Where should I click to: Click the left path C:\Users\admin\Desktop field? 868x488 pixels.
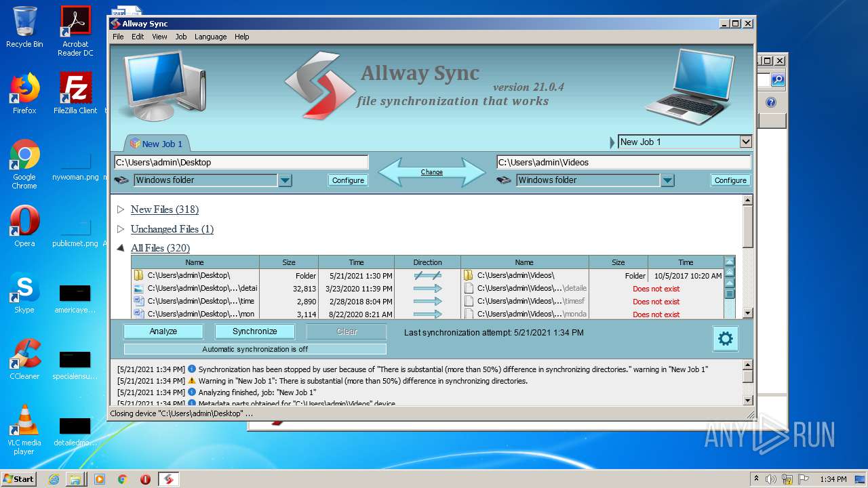241,162
